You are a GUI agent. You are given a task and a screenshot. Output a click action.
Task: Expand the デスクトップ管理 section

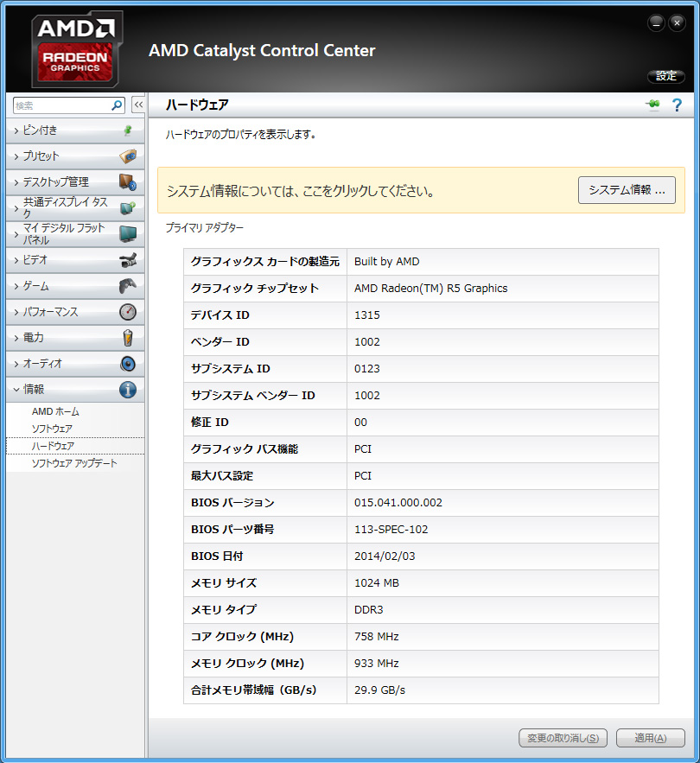[x=75, y=182]
